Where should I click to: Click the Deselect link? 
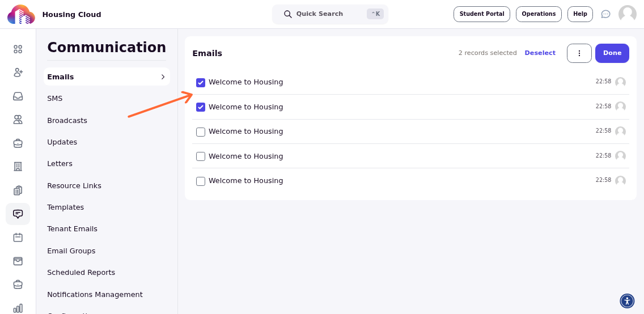[x=540, y=53]
